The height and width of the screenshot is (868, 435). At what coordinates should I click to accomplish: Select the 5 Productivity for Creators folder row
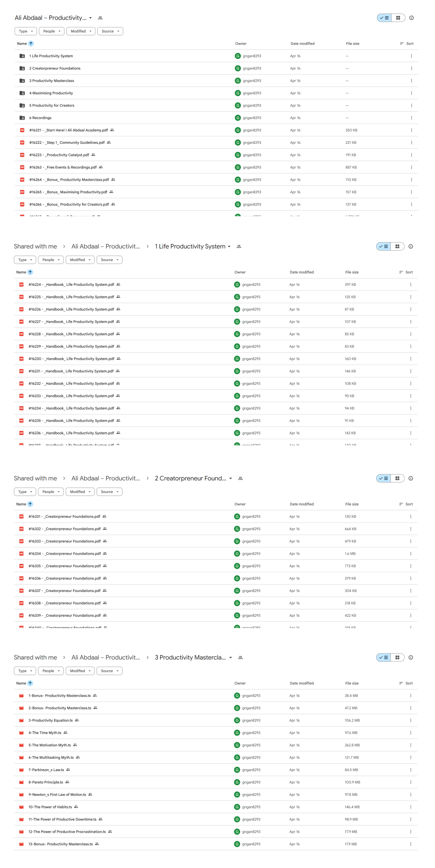216,105
